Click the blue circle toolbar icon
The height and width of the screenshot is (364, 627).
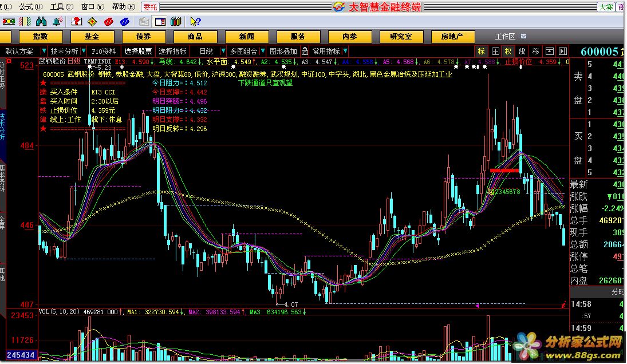click(x=124, y=21)
